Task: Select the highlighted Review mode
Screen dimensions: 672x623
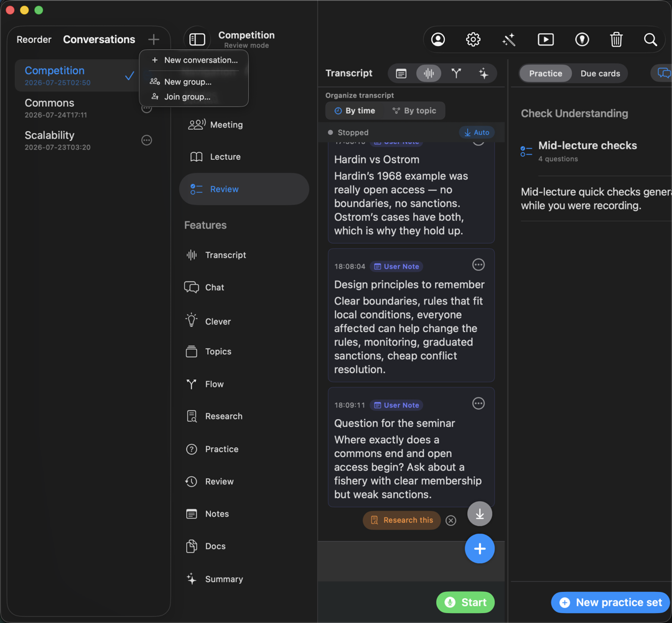Action: pyautogui.click(x=243, y=189)
